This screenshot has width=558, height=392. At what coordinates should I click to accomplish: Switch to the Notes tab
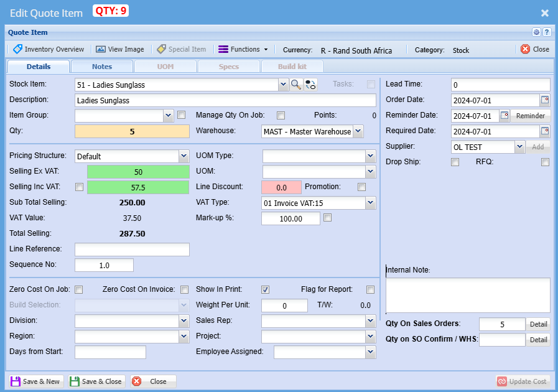[102, 67]
